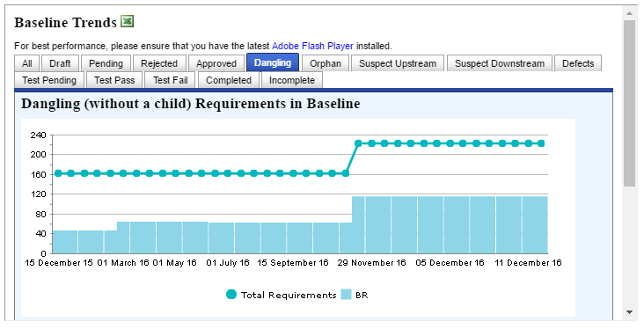644x329 pixels.
Task: Show the Test Fail tab
Action: pyautogui.click(x=171, y=80)
